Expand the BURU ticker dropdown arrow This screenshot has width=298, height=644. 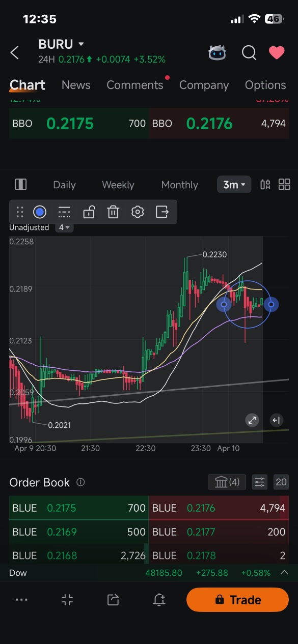coord(81,45)
